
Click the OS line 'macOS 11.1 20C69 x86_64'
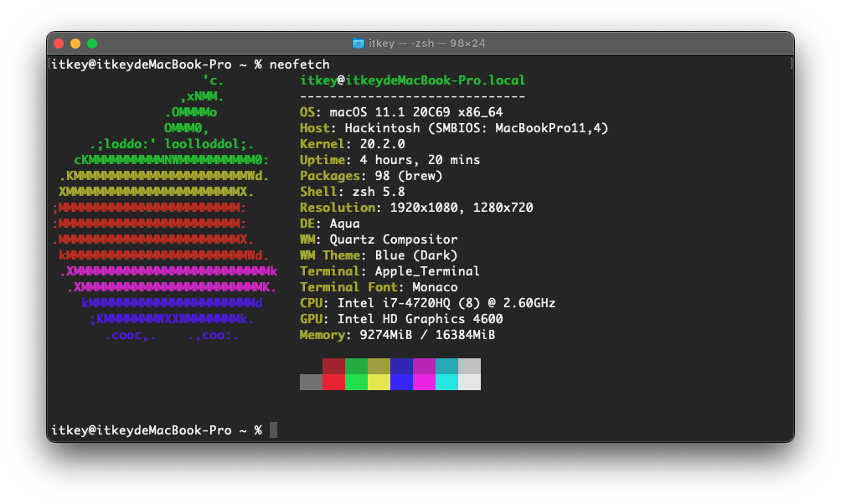tap(415, 112)
